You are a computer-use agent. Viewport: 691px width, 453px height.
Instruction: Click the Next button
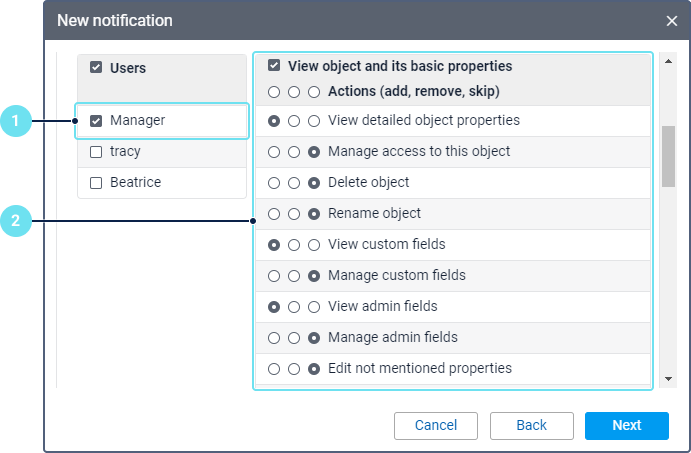(627, 425)
